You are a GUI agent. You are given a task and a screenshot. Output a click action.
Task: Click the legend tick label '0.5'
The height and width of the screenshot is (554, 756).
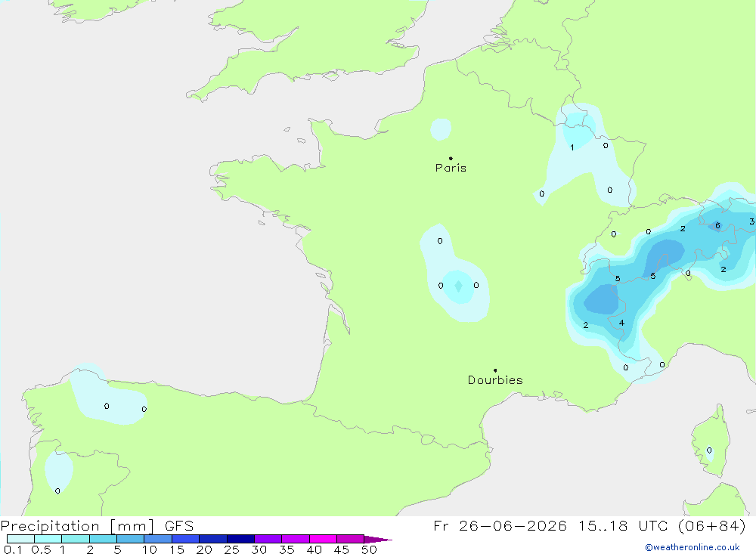pyautogui.click(x=41, y=549)
